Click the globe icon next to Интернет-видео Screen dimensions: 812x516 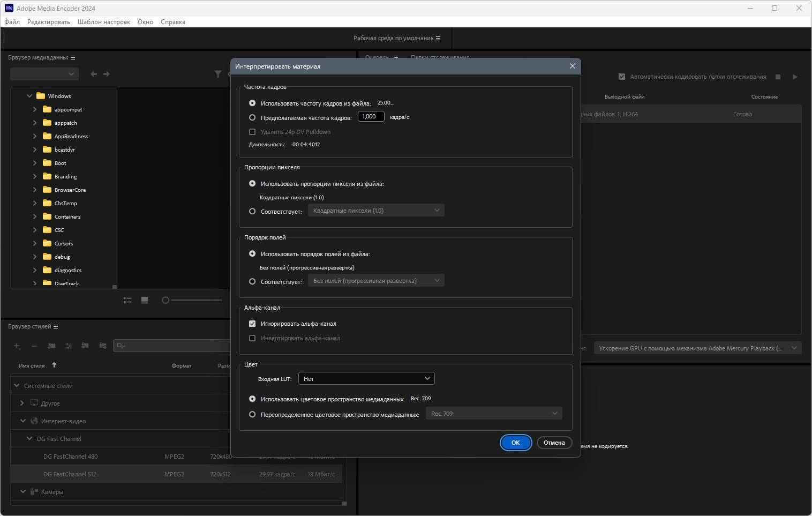pyautogui.click(x=34, y=421)
